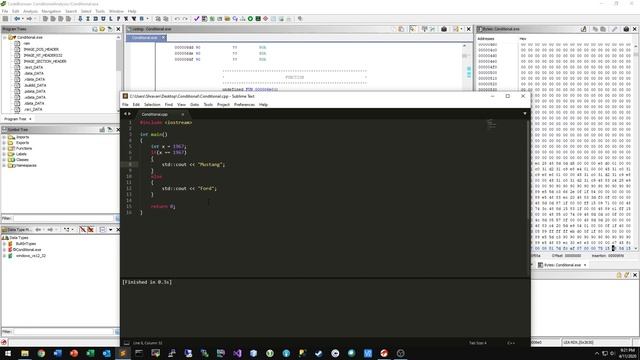Screen dimensions: 640x360
Task: Click the 'U' next-undefined toolbar icon
Action: (103, 19)
